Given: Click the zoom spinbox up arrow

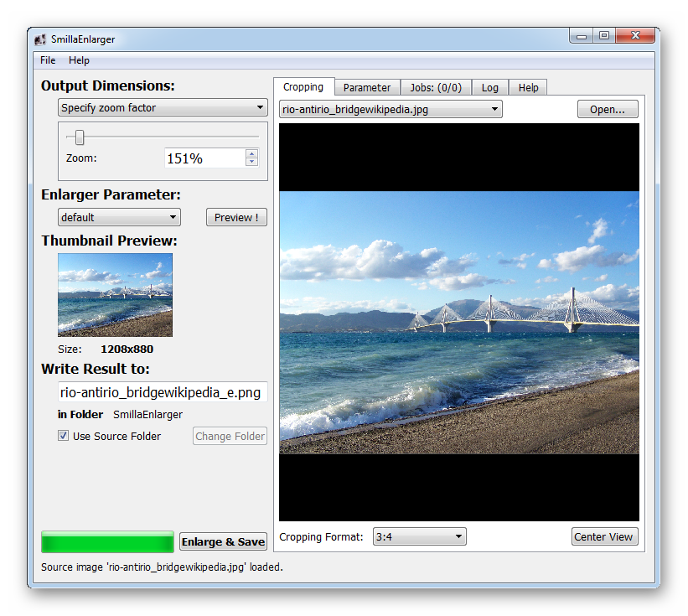Looking at the screenshot, I should 251,153.
